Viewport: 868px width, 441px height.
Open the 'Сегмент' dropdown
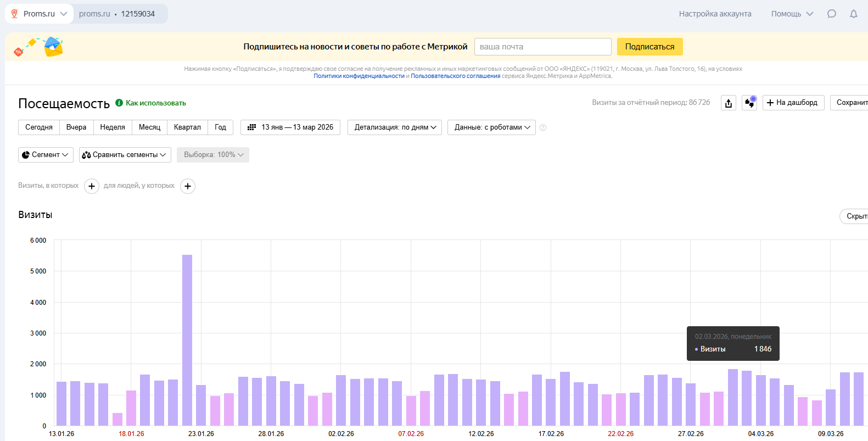pyautogui.click(x=46, y=155)
